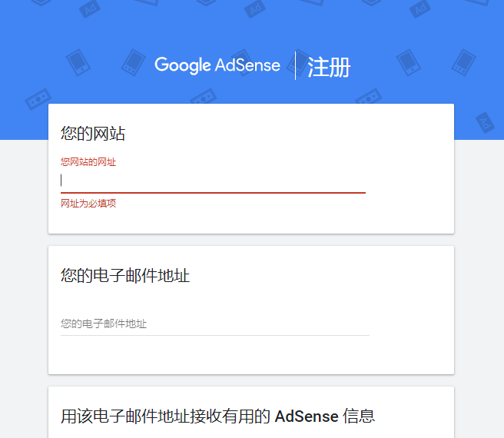
Task: Click the phone icon immediately right of 注册
Action: tap(409, 62)
